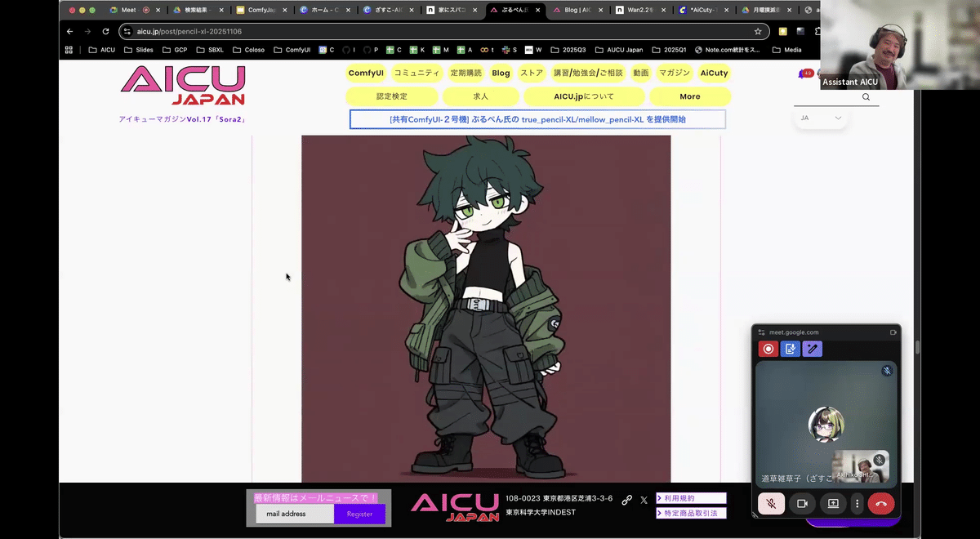Go back with the browser back arrow

(x=69, y=31)
